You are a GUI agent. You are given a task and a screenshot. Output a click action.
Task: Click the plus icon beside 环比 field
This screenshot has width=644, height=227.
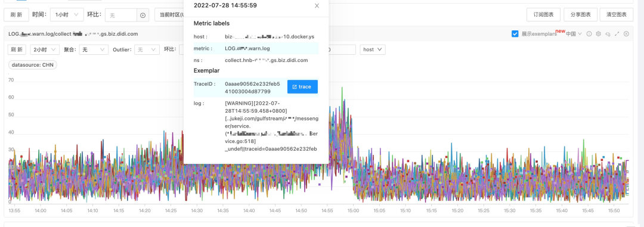143,15
